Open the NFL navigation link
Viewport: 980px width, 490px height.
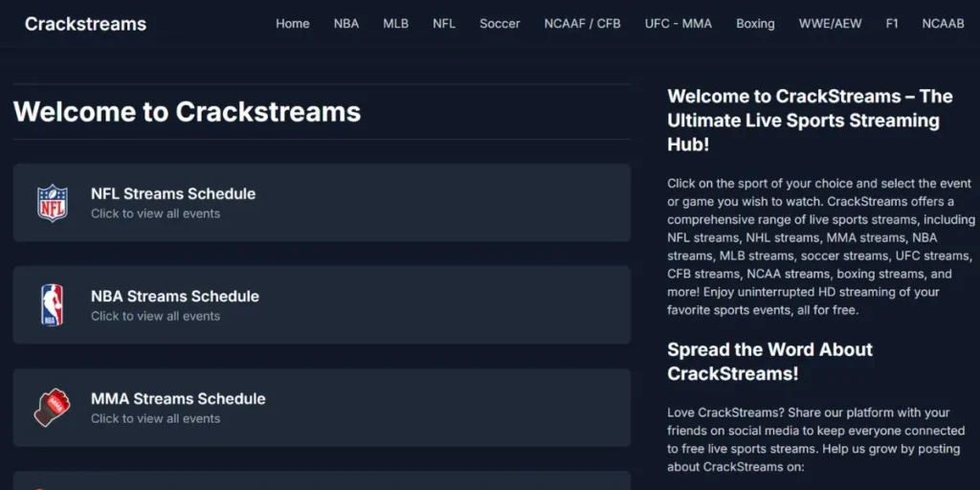pyautogui.click(x=444, y=24)
